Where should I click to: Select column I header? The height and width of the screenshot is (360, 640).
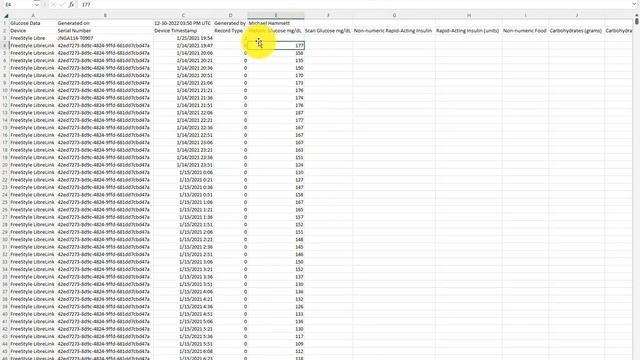pyautogui.click(x=525, y=16)
